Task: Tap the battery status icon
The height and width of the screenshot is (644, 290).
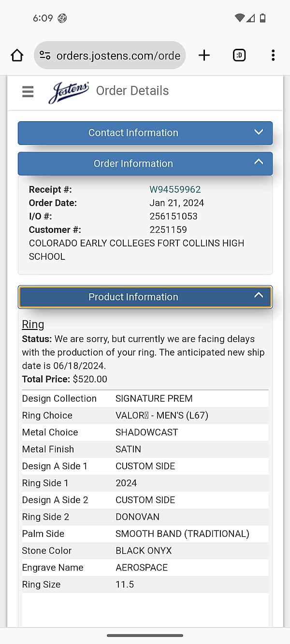Action: tap(262, 18)
